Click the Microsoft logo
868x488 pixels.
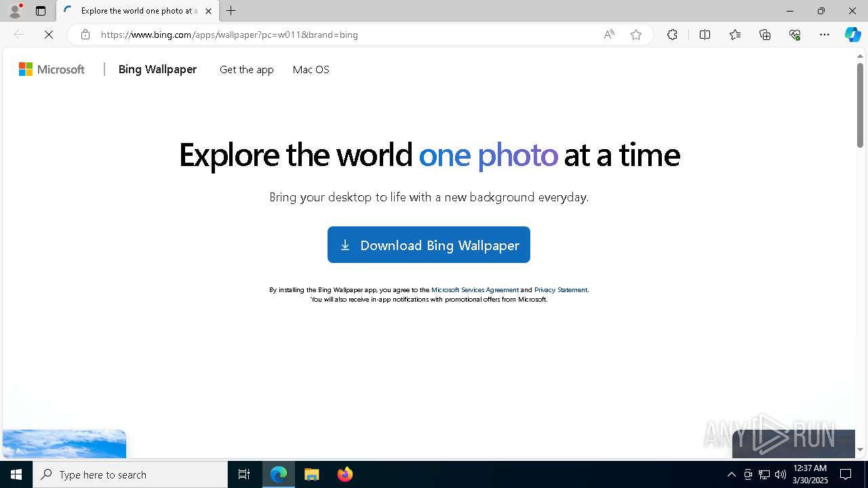coord(52,69)
